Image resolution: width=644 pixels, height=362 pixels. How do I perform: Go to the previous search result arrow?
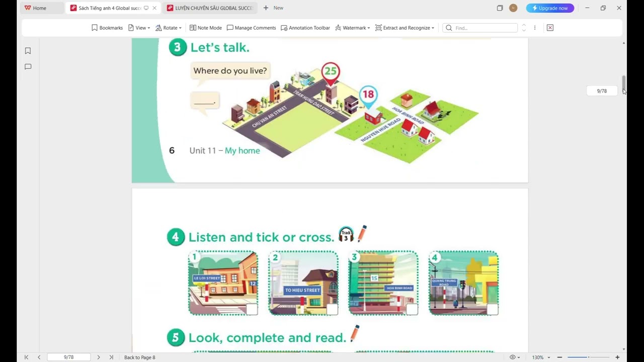tap(524, 26)
